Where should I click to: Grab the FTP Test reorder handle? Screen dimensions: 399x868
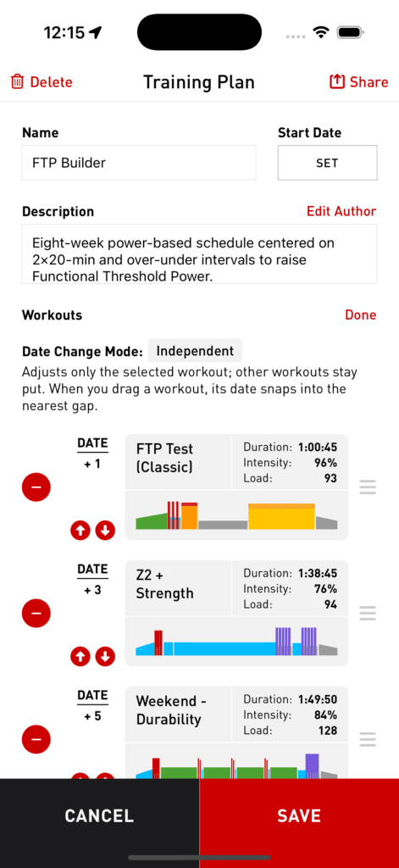pyautogui.click(x=368, y=487)
